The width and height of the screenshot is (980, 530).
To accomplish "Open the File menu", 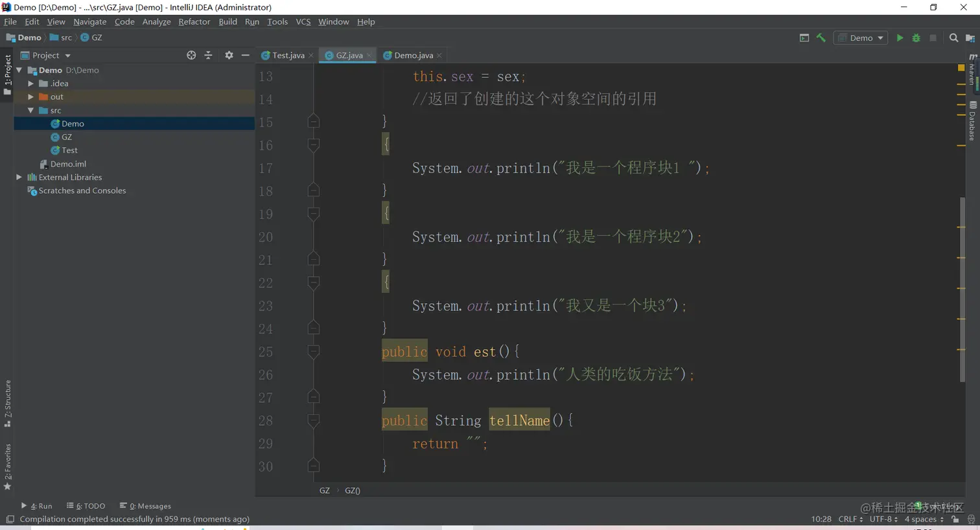I will pyautogui.click(x=10, y=22).
